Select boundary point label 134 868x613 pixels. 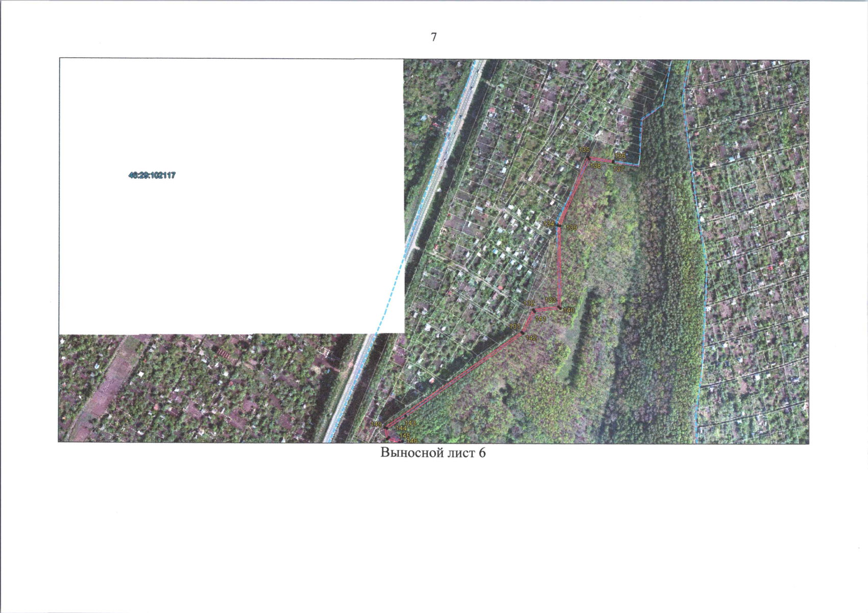pos(548,224)
